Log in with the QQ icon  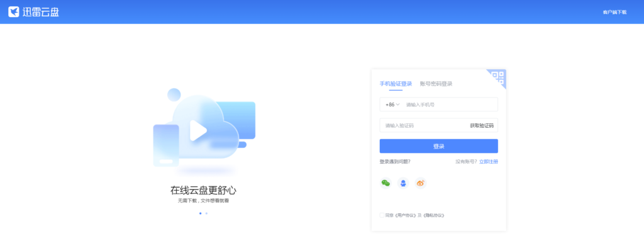click(403, 183)
